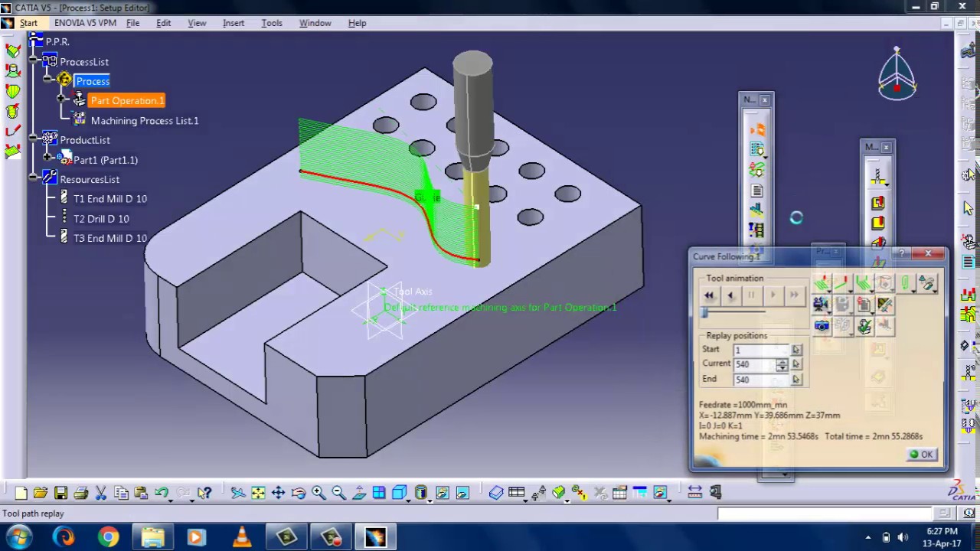Click the clock showing 6:27 PM

pyautogui.click(x=942, y=531)
